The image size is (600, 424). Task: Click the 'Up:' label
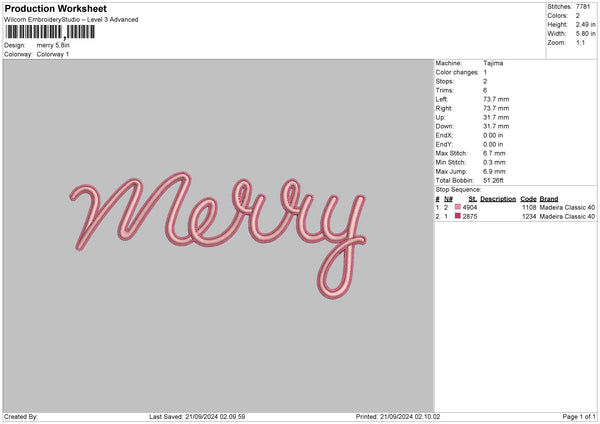tap(440, 117)
